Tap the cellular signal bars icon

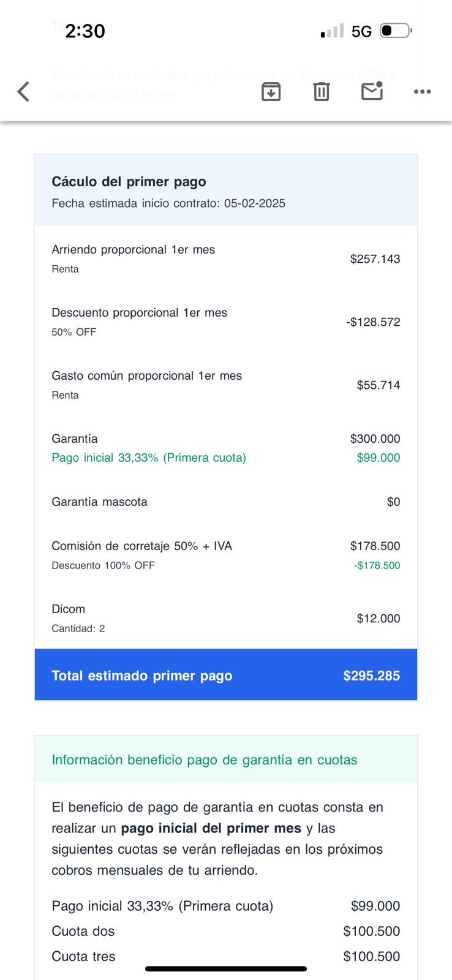332,31
